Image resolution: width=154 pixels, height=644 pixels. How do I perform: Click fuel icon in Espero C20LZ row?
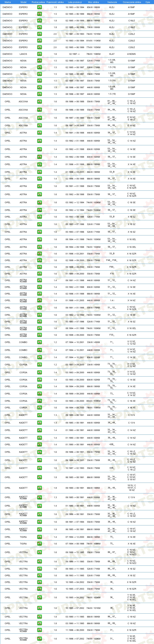click(x=39, y=34)
